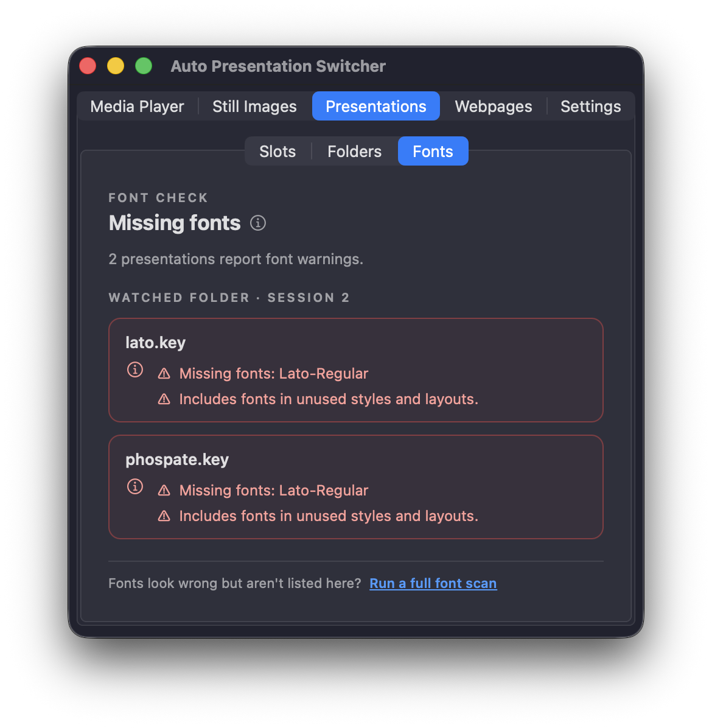
Task: Maximize the window with green button
Action: (144, 66)
